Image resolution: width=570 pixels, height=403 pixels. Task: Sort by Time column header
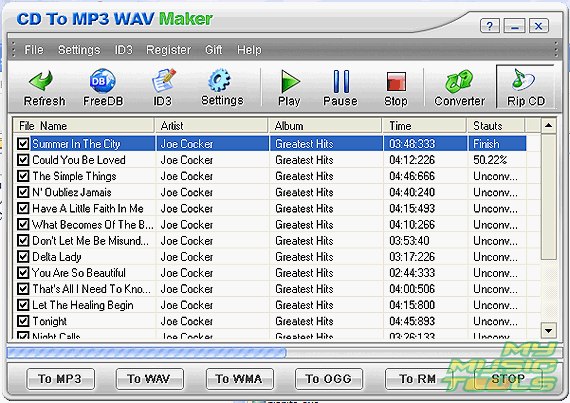click(425, 126)
